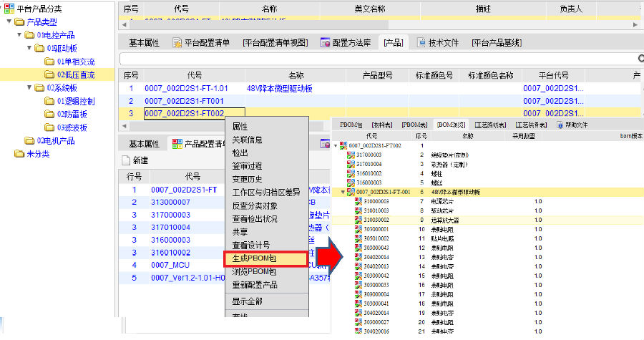Collapse the 02系统板 tree node
This screenshot has height=340, width=644.
(x=28, y=88)
